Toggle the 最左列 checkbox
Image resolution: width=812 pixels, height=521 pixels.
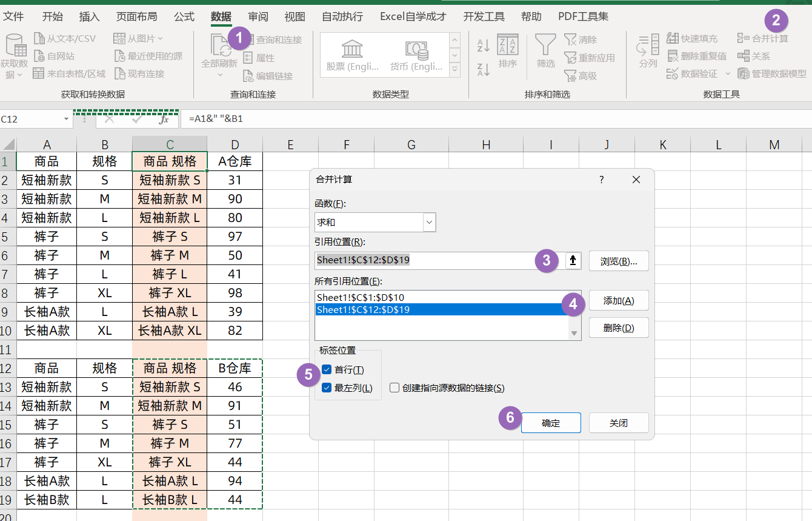tap(327, 388)
